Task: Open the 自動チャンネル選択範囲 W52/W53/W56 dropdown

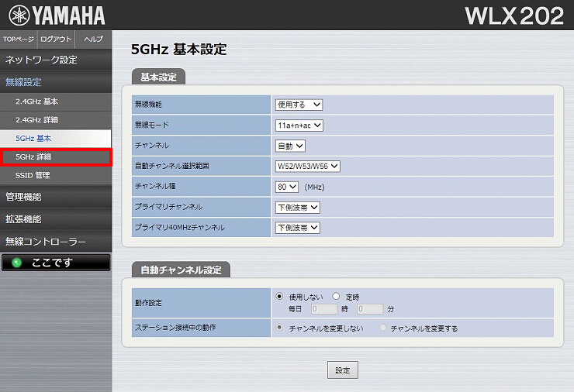Action: 307,167
